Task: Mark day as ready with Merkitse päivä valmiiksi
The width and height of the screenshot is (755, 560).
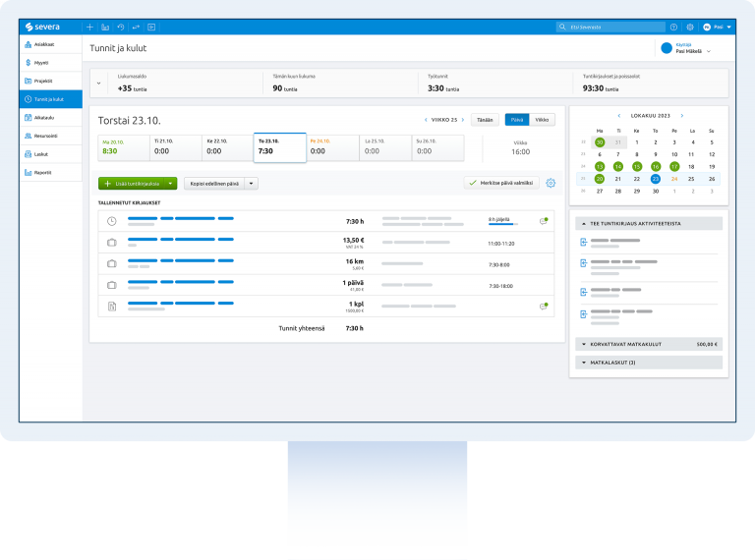Action: click(501, 183)
